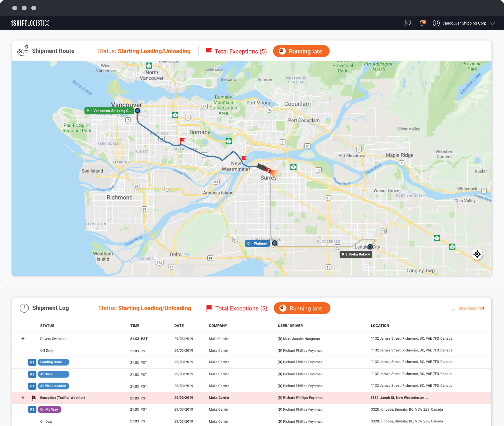Click the Running late clock icon in route header

(282, 51)
